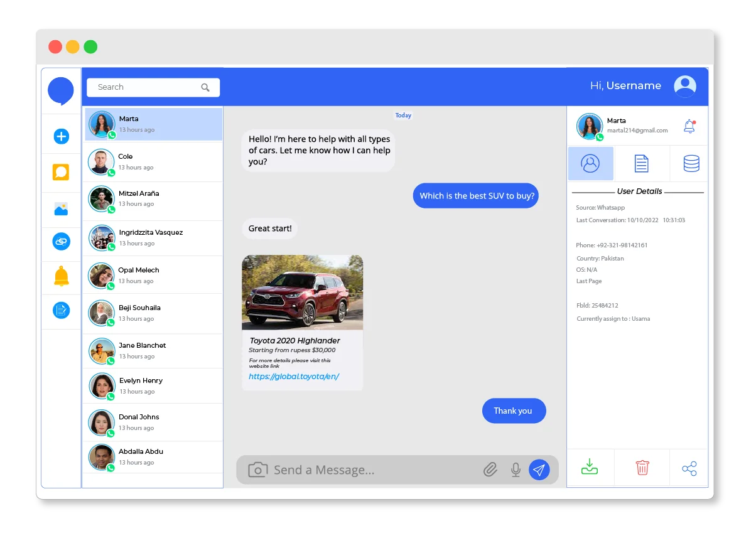Click the red trash delete icon
The width and height of the screenshot is (756, 538).
[x=642, y=468]
